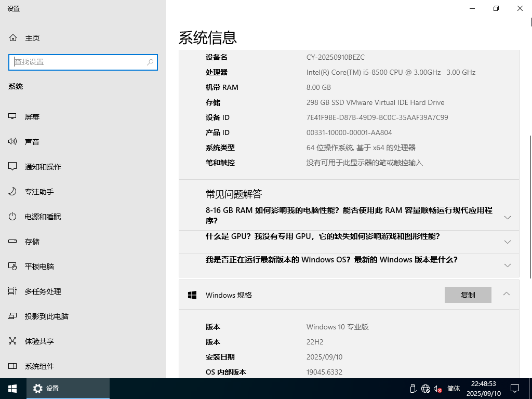Viewport: 532px width, 399px height.
Task: Select Projecting to this PC item
Action: [46, 316]
